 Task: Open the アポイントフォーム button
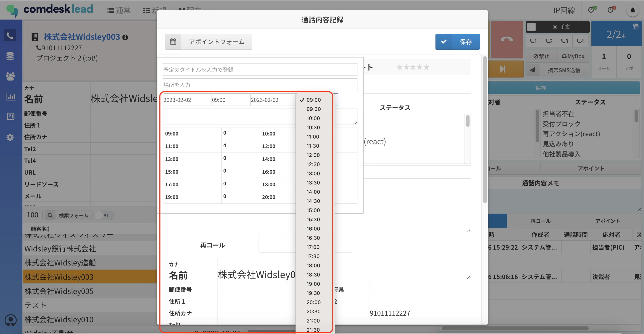pyautogui.click(x=209, y=42)
